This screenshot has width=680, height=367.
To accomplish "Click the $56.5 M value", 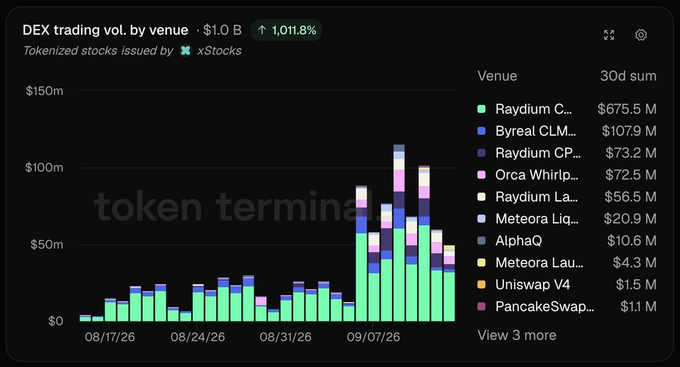I will tap(631, 197).
